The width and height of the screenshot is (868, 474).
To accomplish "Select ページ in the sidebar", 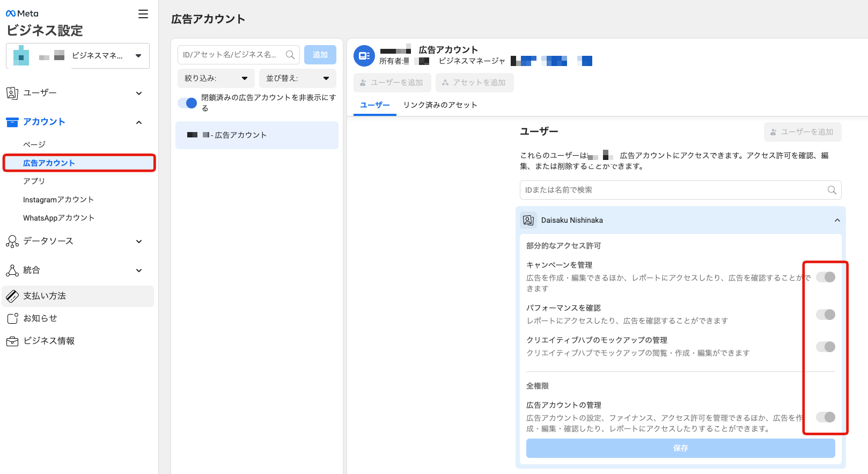I will [x=34, y=144].
